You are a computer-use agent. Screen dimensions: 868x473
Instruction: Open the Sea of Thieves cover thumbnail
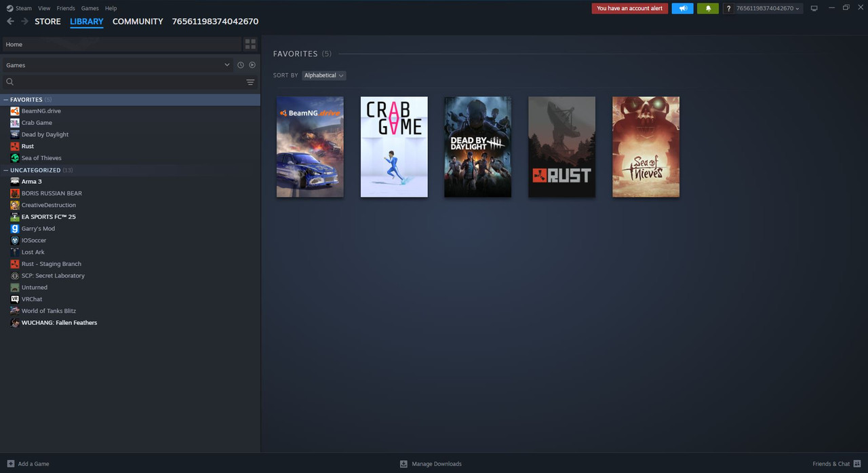(646, 147)
